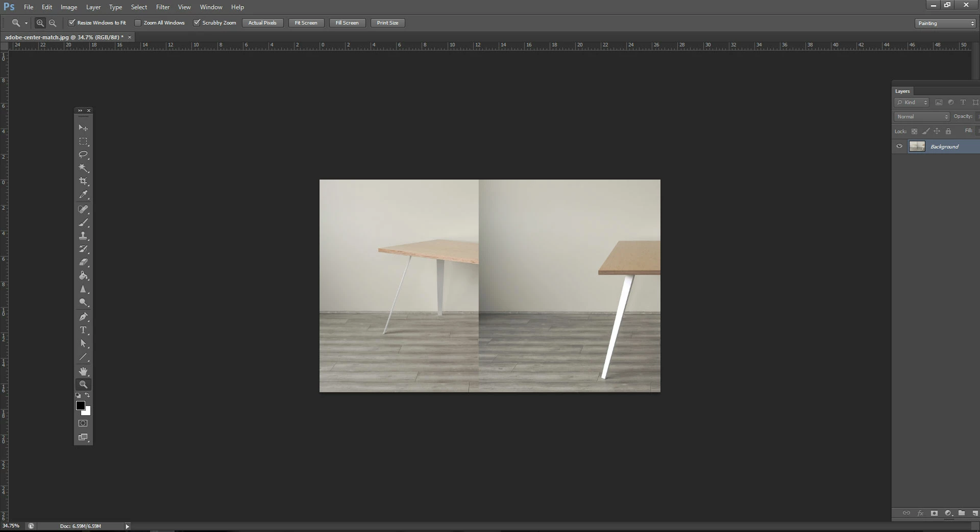
Task: Click the background color swatch
Action: [x=87, y=412]
